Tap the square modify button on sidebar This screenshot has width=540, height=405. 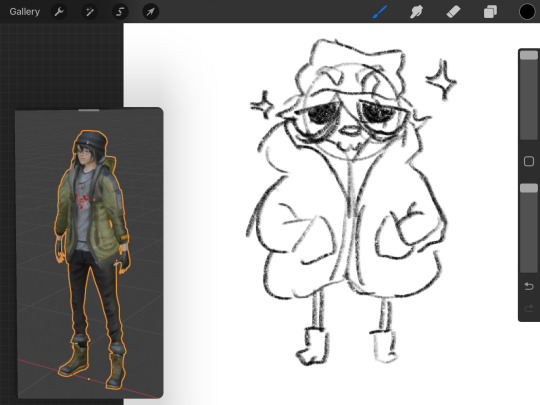(x=529, y=162)
